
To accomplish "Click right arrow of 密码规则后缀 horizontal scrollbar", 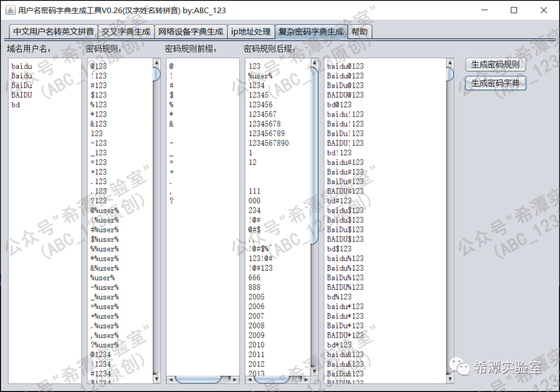I will click(306, 380).
